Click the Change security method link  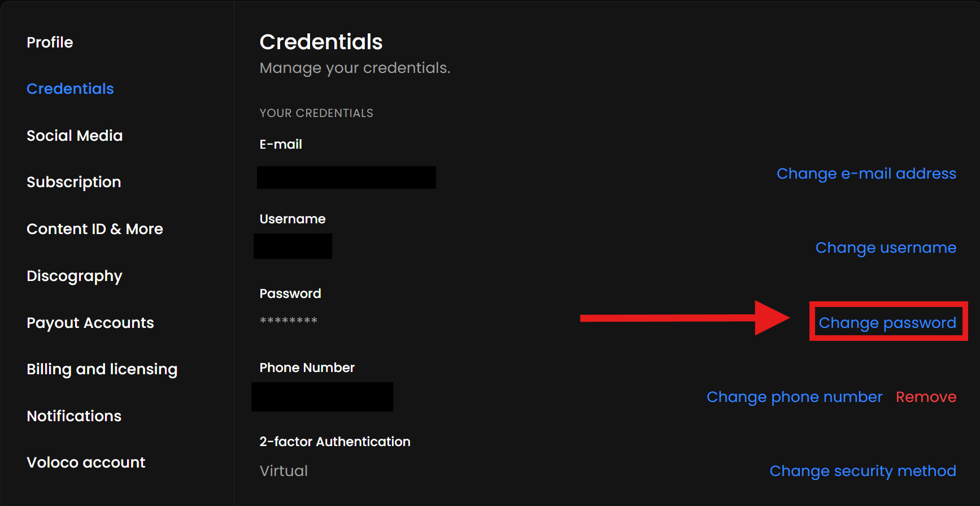tap(863, 471)
